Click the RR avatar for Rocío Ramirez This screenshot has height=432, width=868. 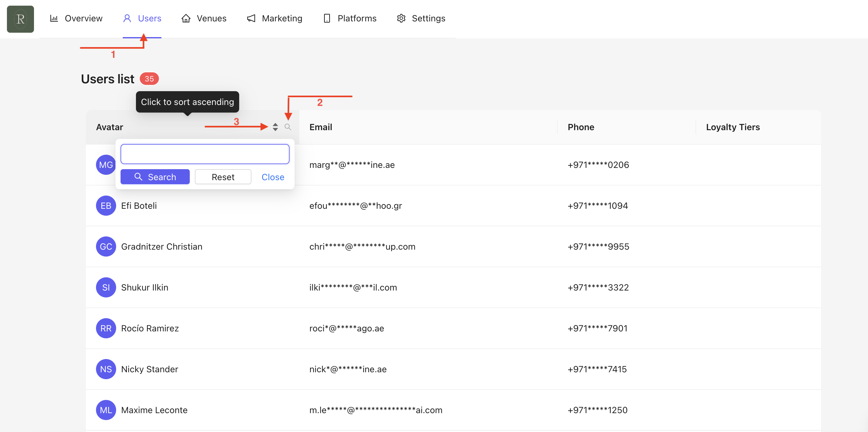[106, 328]
